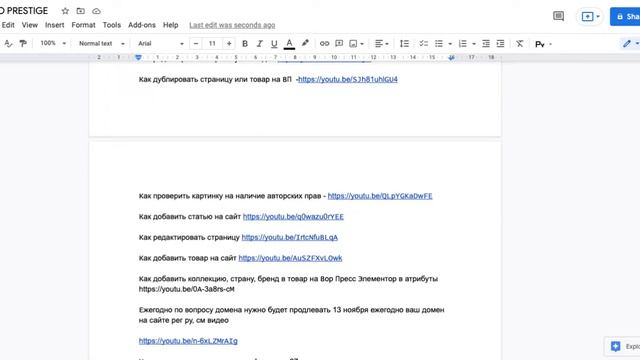
Task: Open the editing mode pencil dropdown
Action: (x=630, y=44)
